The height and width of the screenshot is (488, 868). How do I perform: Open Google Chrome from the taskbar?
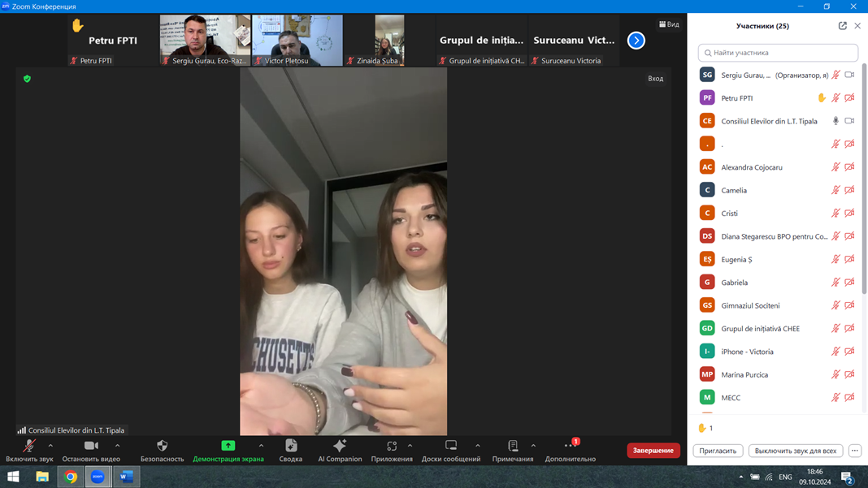click(x=71, y=477)
